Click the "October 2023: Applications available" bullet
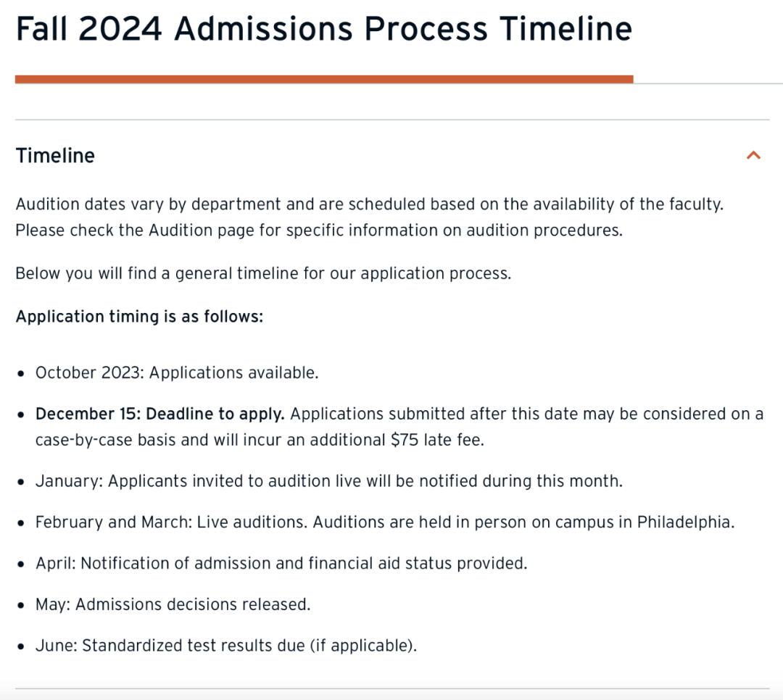 point(176,372)
